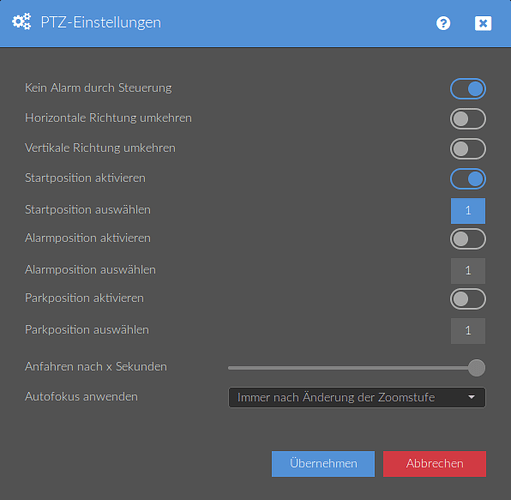This screenshot has height=500, width=511.
Task: Switch on Parkposition aktivieren
Action: (468, 299)
